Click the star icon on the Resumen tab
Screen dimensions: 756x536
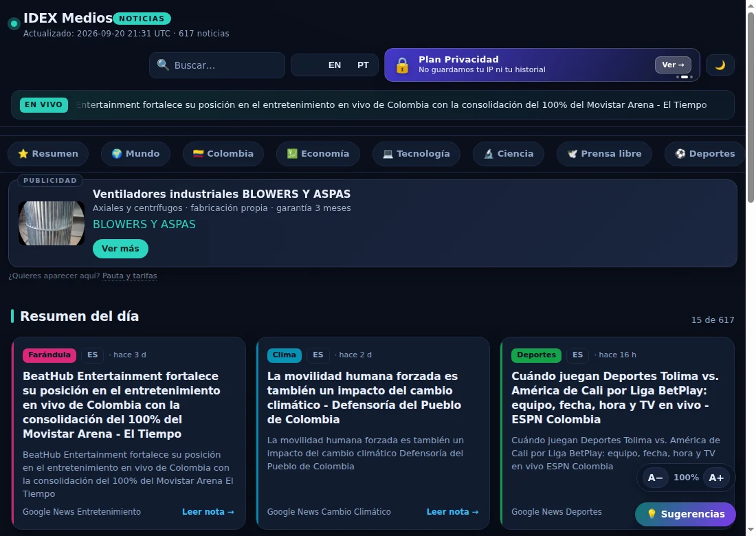23,154
